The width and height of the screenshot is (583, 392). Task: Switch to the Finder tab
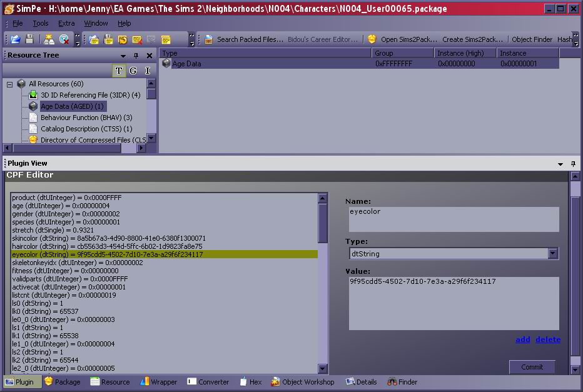(x=402, y=381)
